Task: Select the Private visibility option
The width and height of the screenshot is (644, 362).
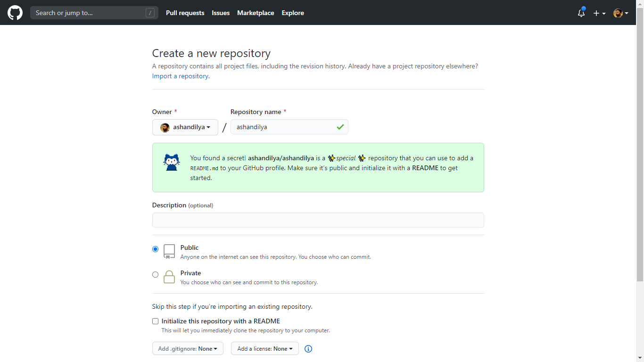Action: [x=155, y=274]
